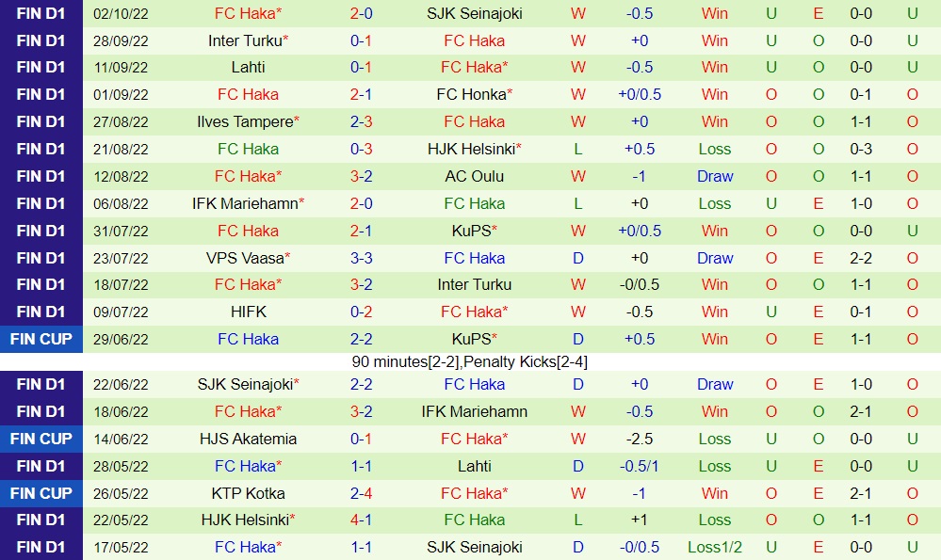Open the FC Honka team link
Image resolution: width=941 pixels, height=560 pixels.
point(471,94)
